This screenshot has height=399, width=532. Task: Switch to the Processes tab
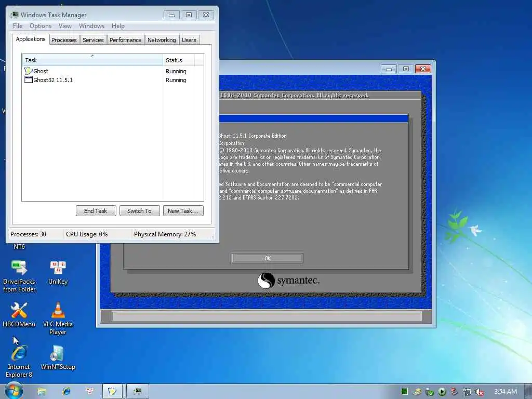pyautogui.click(x=64, y=40)
